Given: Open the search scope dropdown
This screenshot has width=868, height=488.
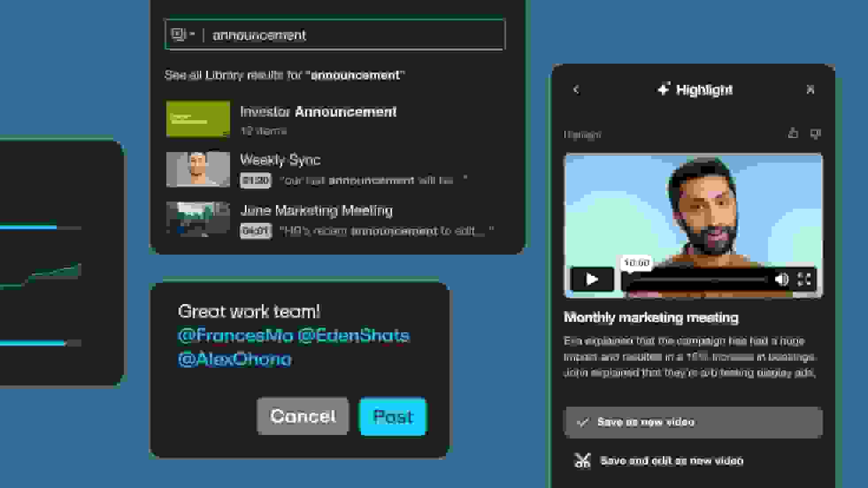Looking at the screenshot, I should [183, 34].
